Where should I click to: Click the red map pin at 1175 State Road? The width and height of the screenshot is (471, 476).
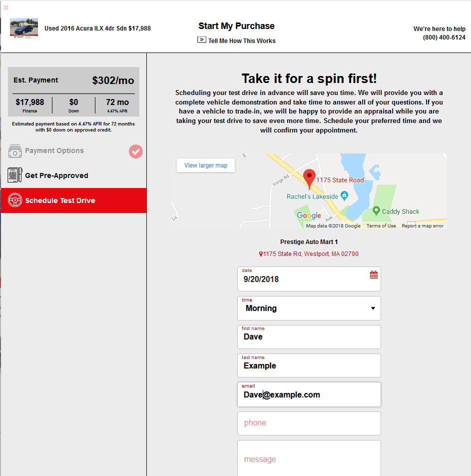pyautogui.click(x=309, y=178)
